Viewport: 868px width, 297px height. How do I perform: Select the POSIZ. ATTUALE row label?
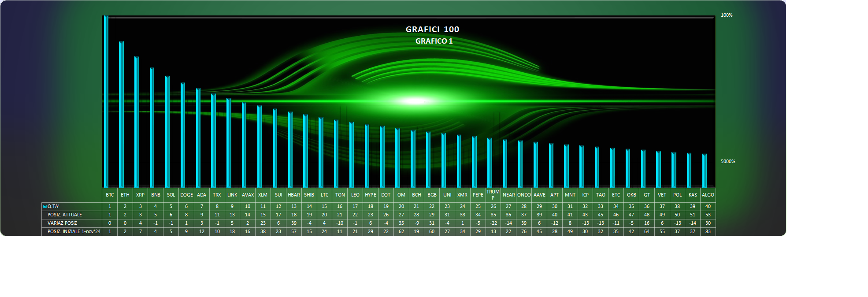point(65,215)
